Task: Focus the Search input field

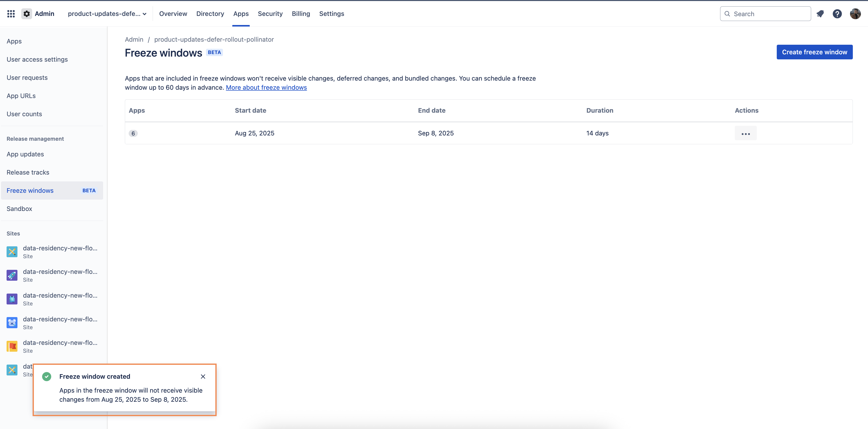Action: 765,14
